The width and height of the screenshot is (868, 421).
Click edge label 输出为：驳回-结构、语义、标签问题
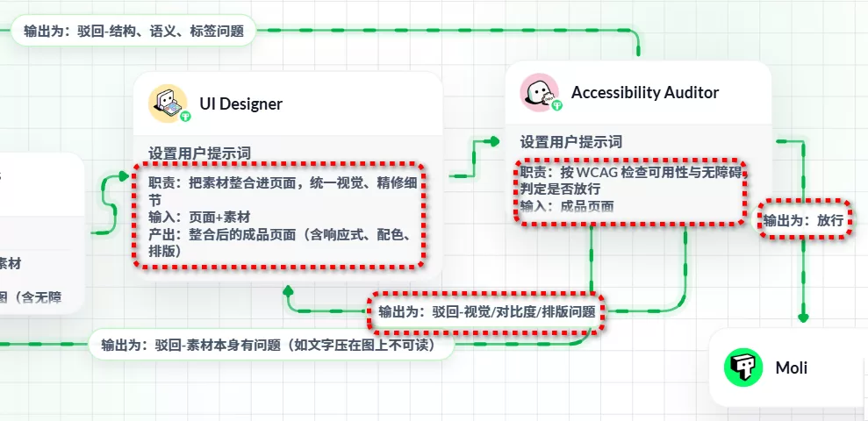click(x=133, y=31)
